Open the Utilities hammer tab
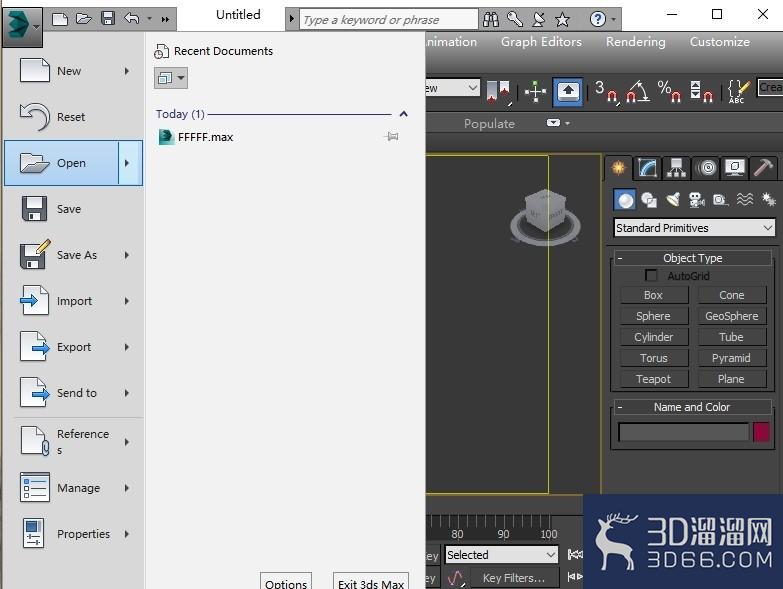Image resolution: width=783 pixels, height=589 pixels. (x=763, y=168)
